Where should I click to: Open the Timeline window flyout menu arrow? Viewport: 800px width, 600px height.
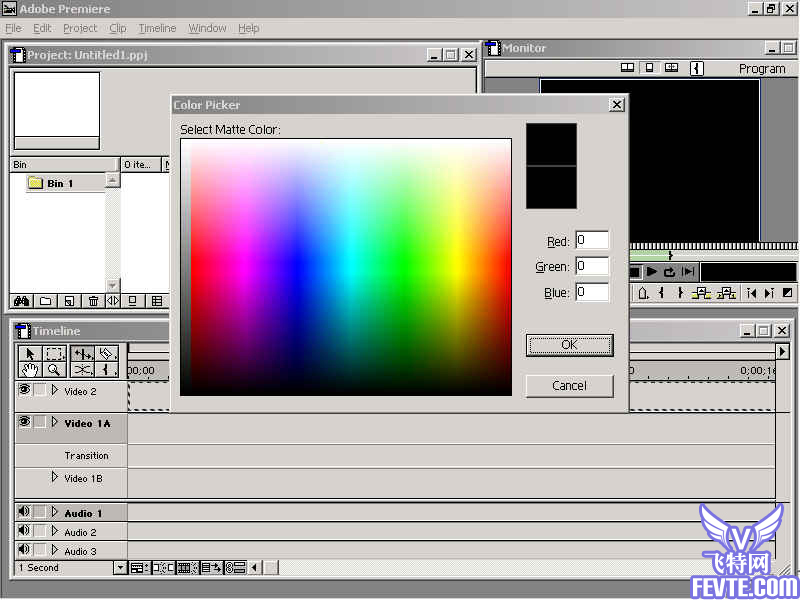(x=782, y=351)
